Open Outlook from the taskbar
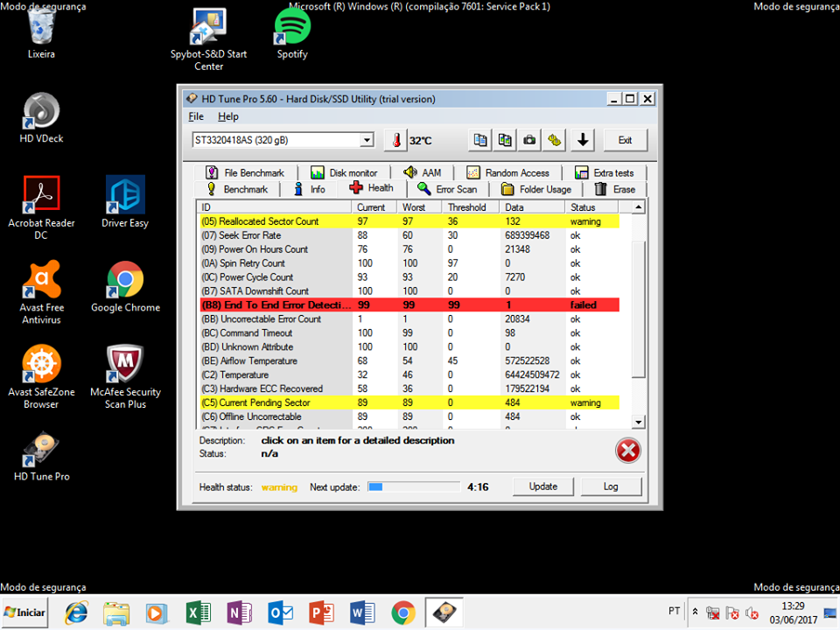 (x=280, y=612)
